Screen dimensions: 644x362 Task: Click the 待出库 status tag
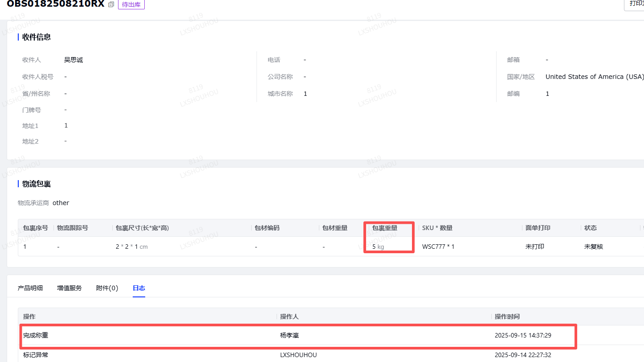click(x=131, y=4)
